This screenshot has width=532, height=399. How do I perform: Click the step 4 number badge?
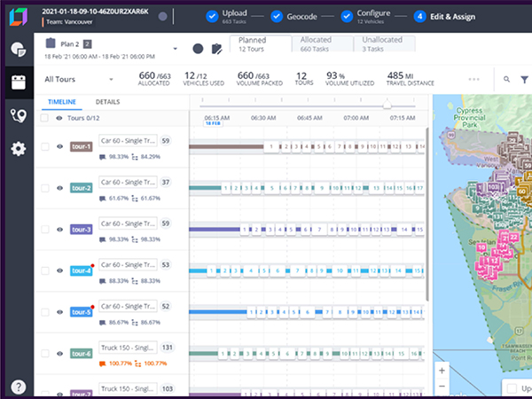[x=419, y=16]
